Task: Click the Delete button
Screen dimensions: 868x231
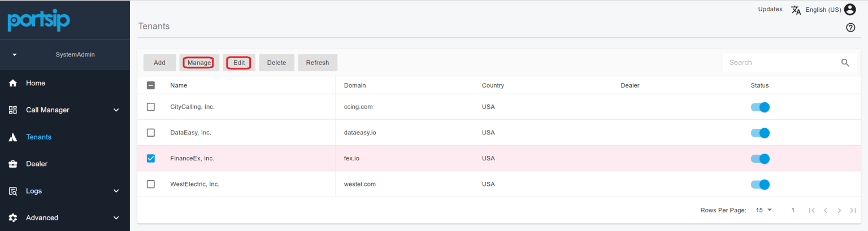Action: tap(276, 63)
